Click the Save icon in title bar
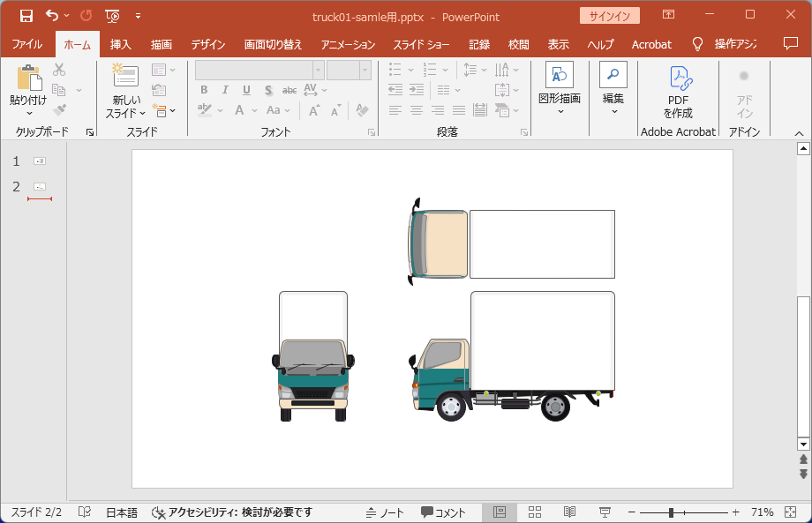Screen dimensions: 812x523 point(26,16)
